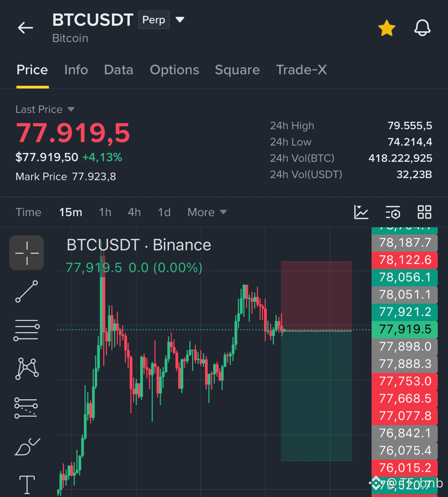Select the Time chart interval
Image resolution: width=448 pixels, height=497 pixels.
(29, 212)
